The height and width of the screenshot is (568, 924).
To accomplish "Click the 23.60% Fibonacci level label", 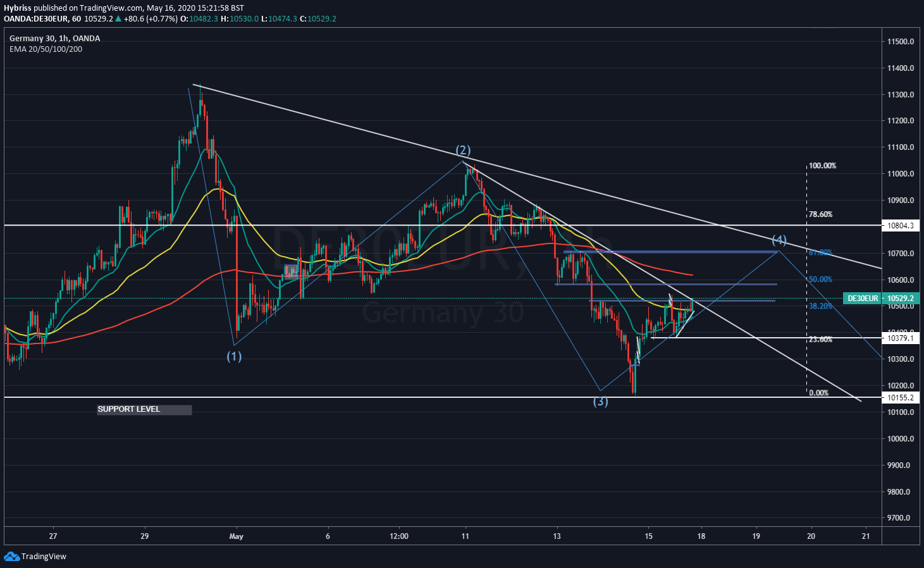I will pos(820,340).
